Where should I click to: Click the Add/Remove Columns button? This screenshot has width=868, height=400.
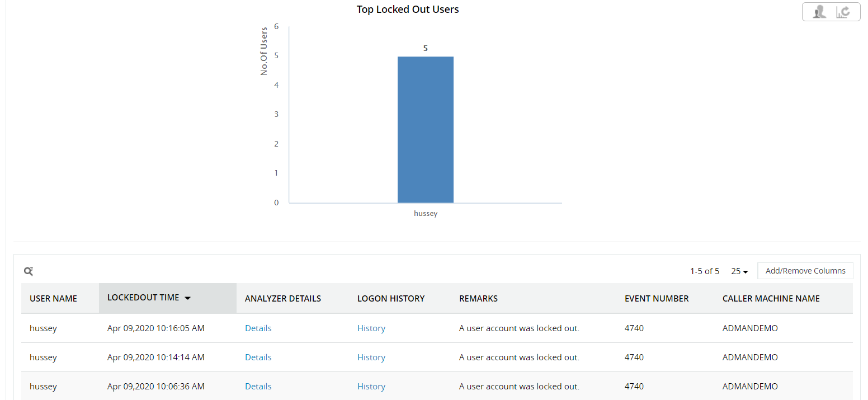pyautogui.click(x=805, y=270)
